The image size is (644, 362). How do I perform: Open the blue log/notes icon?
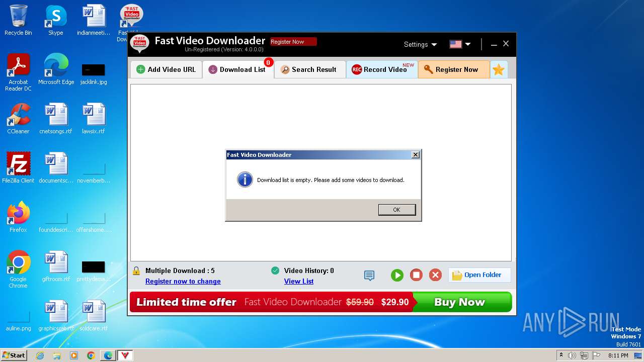pos(369,276)
